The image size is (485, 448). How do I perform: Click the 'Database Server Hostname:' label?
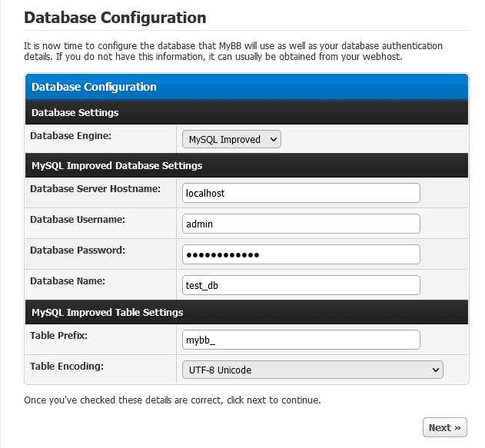coord(95,188)
